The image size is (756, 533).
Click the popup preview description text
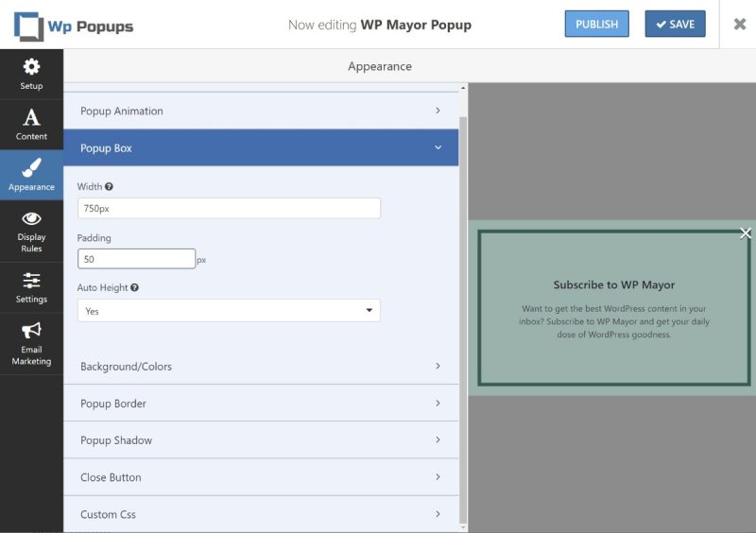pos(613,321)
